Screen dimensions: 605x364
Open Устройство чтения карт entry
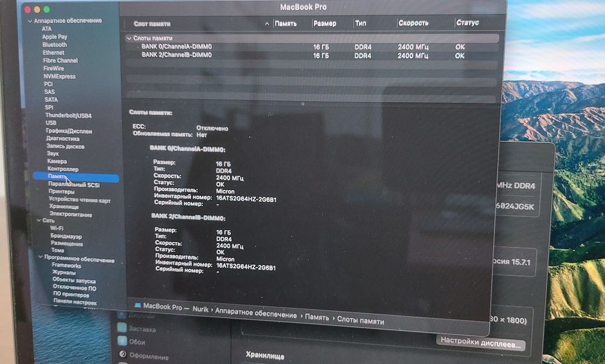[x=79, y=200]
